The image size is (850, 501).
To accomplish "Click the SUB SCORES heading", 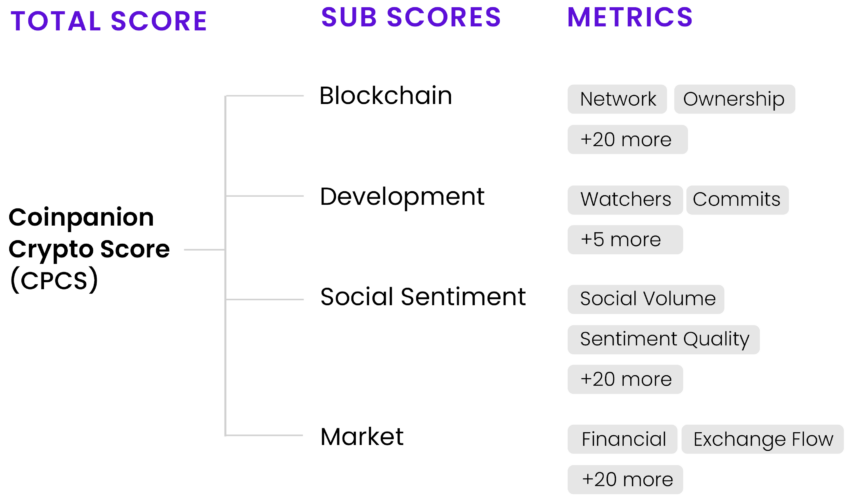I will coord(411,17).
